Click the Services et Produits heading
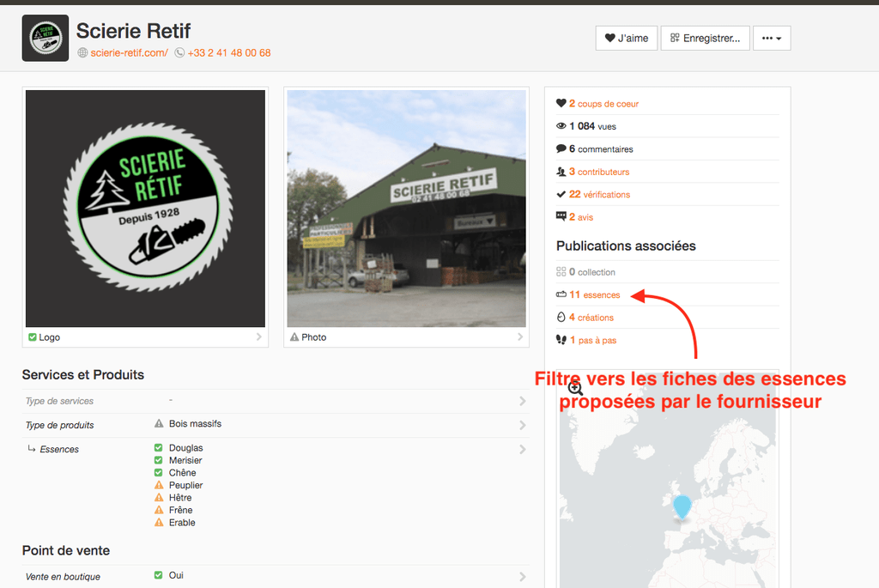The image size is (879, 588). tap(83, 374)
